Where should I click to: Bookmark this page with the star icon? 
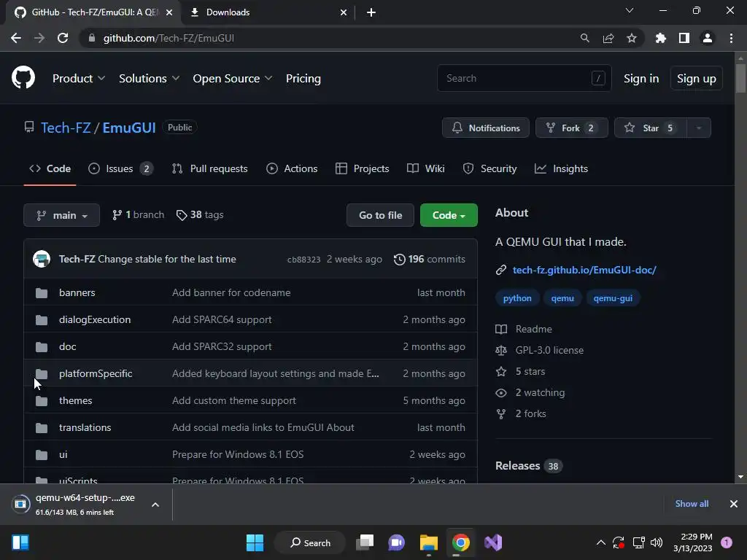click(632, 38)
